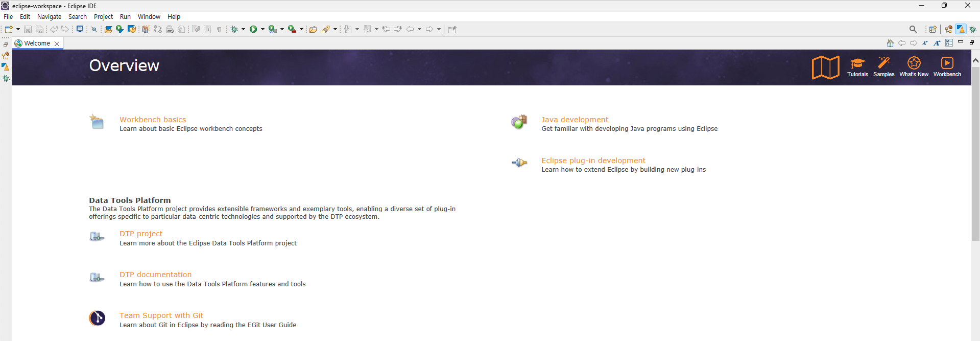Magnify the Welcome page font size
The width and height of the screenshot is (980, 341).
tap(937, 43)
